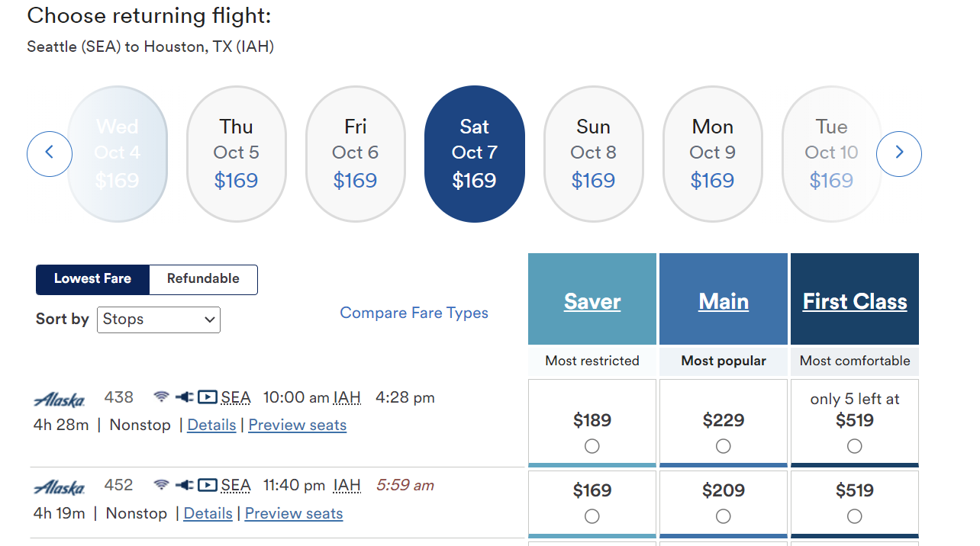Click power outlet icon on flight 452

[x=184, y=485]
